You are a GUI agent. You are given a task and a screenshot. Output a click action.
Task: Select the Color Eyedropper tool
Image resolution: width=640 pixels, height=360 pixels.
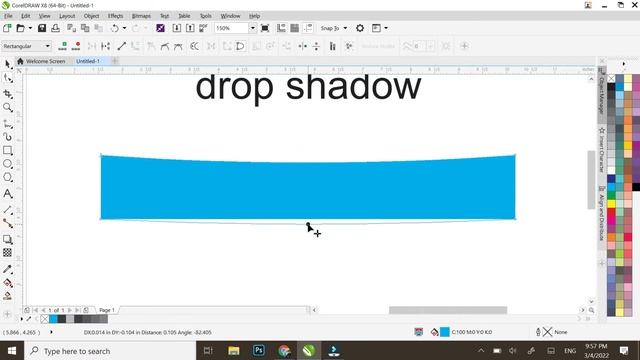tap(8, 269)
